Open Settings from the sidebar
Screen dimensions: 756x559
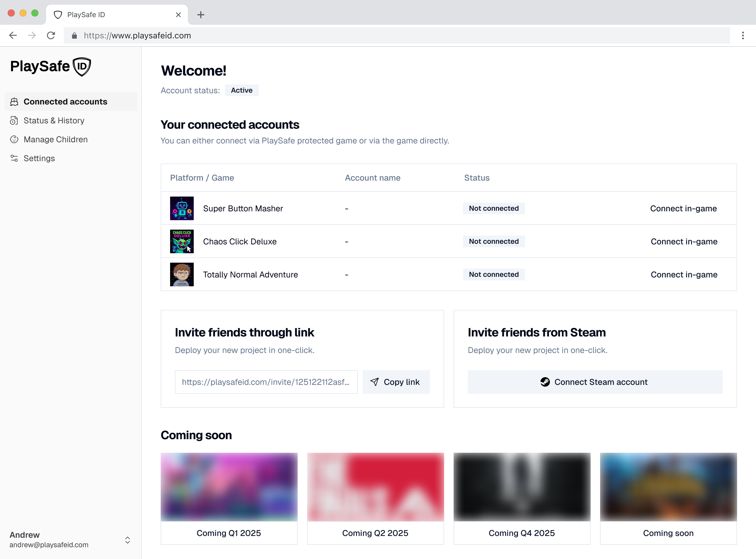[x=39, y=158]
